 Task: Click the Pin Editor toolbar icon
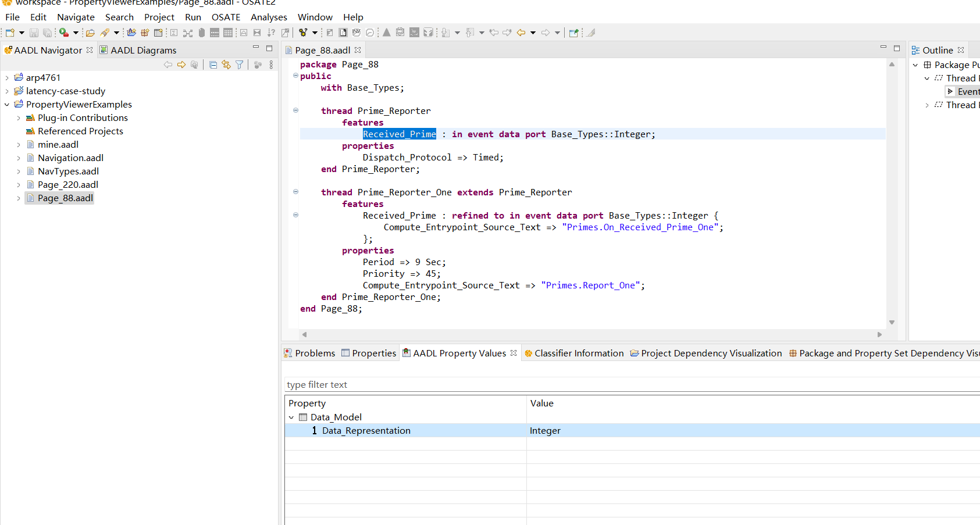click(x=574, y=33)
